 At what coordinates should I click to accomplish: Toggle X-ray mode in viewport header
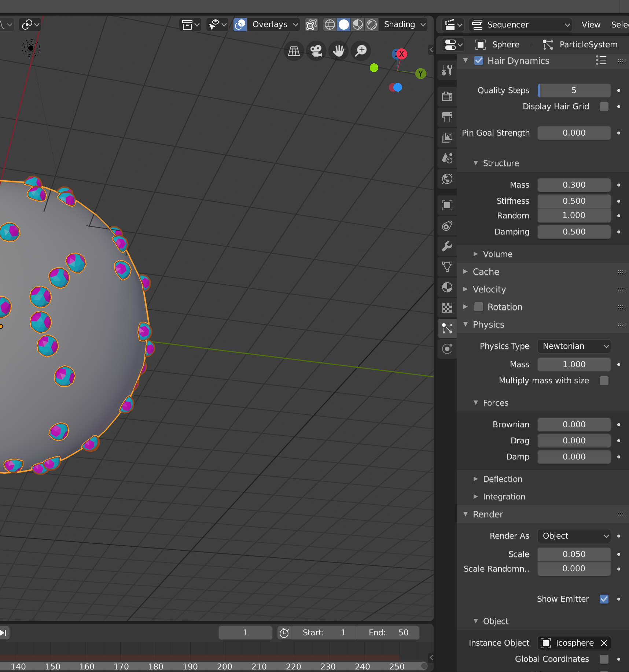tap(312, 25)
